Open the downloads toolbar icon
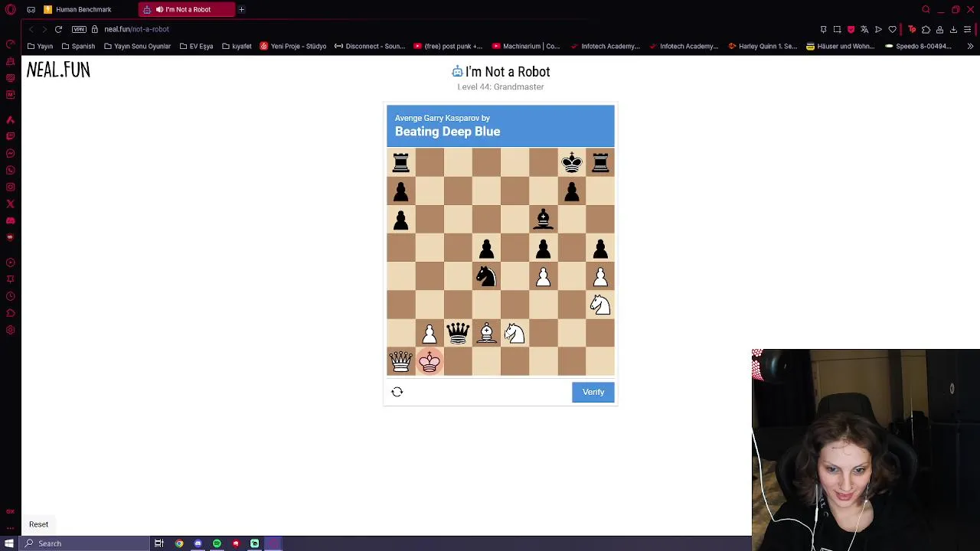The width and height of the screenshot is (980, 551). click(x=953, y=29)
